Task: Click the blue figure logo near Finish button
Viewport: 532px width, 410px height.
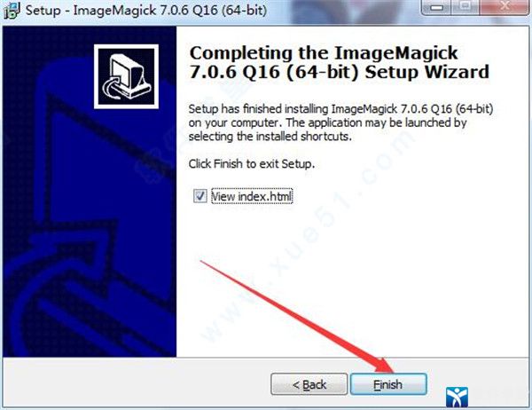Action: click(457, 397)
